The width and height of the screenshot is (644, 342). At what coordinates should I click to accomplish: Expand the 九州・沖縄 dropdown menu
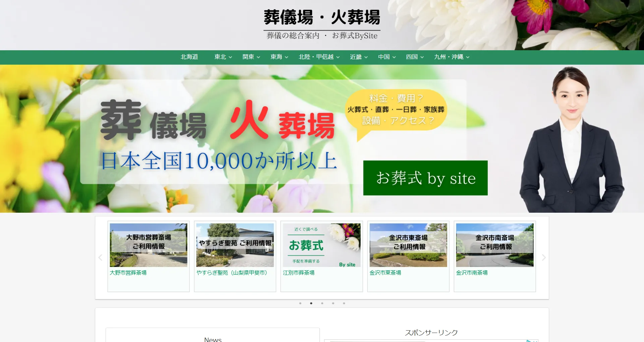pos(452,57)
